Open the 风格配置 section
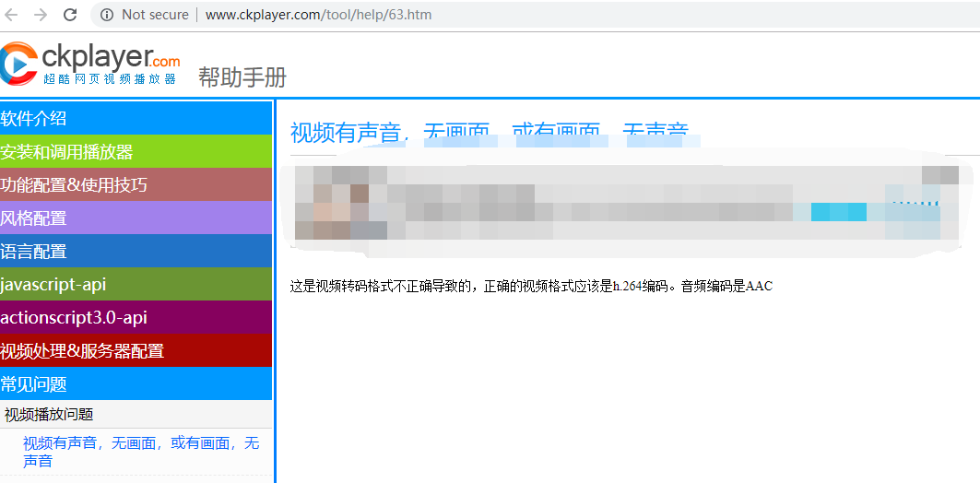 tap(136, 218)
